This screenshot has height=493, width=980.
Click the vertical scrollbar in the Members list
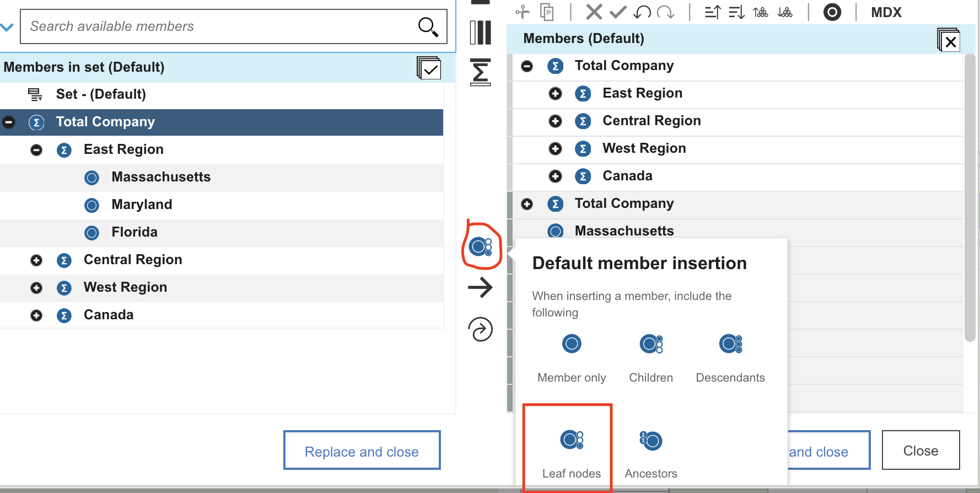(x=970, y=197)
